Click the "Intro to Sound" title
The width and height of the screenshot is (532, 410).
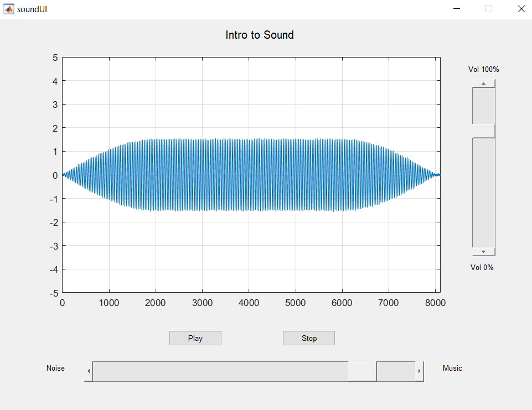click(260, 35)
